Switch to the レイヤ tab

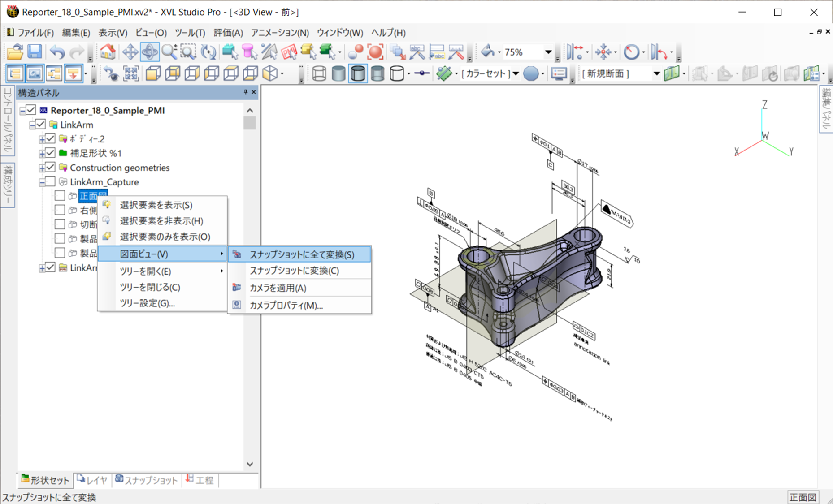tap(92, 480)
